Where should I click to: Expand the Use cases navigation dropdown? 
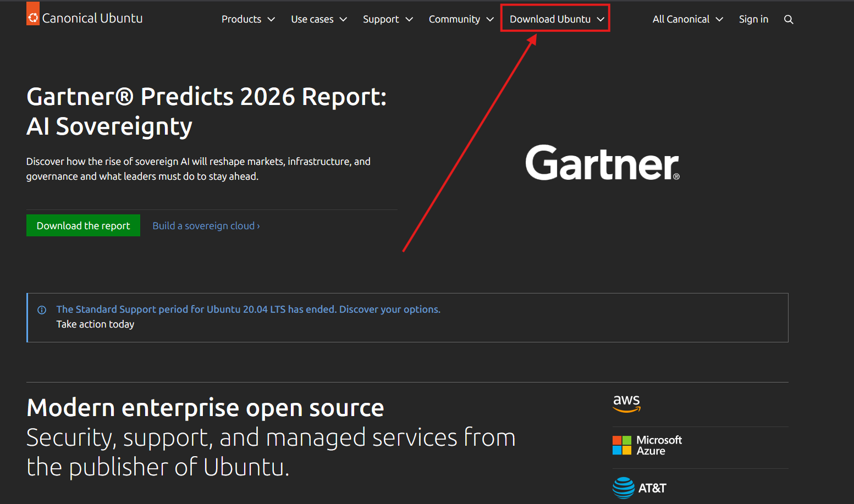point(319,19)
